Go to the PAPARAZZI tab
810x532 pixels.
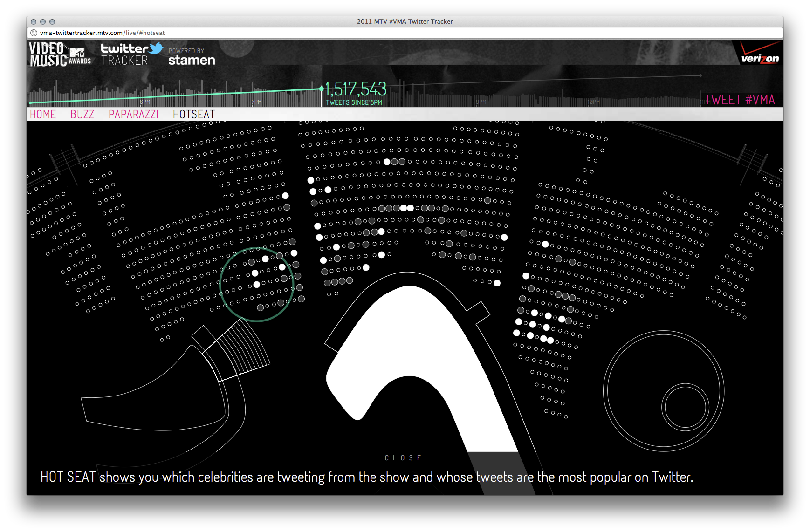click(133, 115)
